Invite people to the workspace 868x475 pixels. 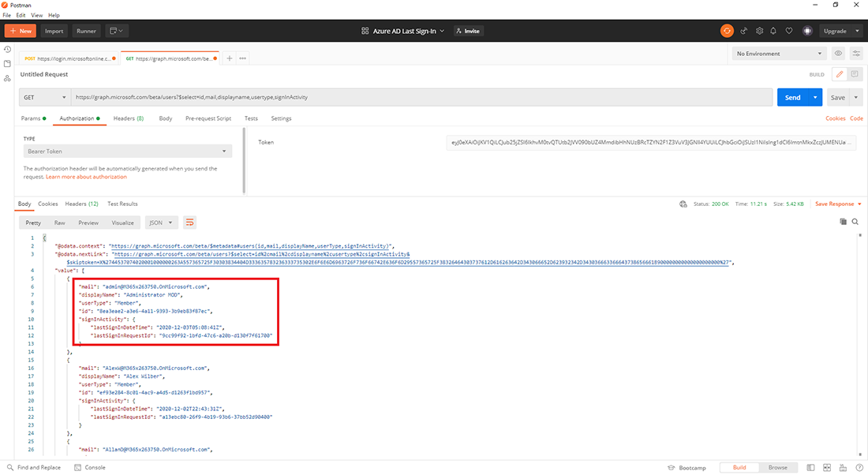click(x=468, y=31)
